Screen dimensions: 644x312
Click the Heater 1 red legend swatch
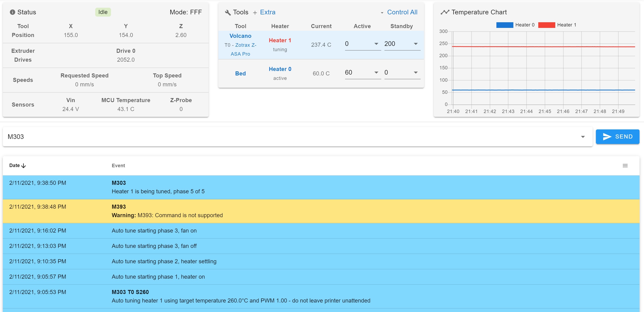[x=547, y=25]
